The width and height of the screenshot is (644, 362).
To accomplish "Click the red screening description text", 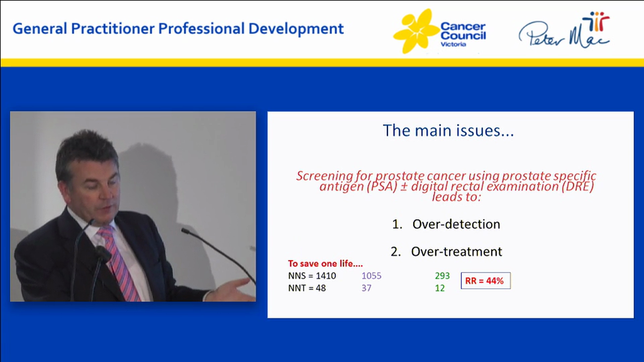I will (x=446, y=186).
